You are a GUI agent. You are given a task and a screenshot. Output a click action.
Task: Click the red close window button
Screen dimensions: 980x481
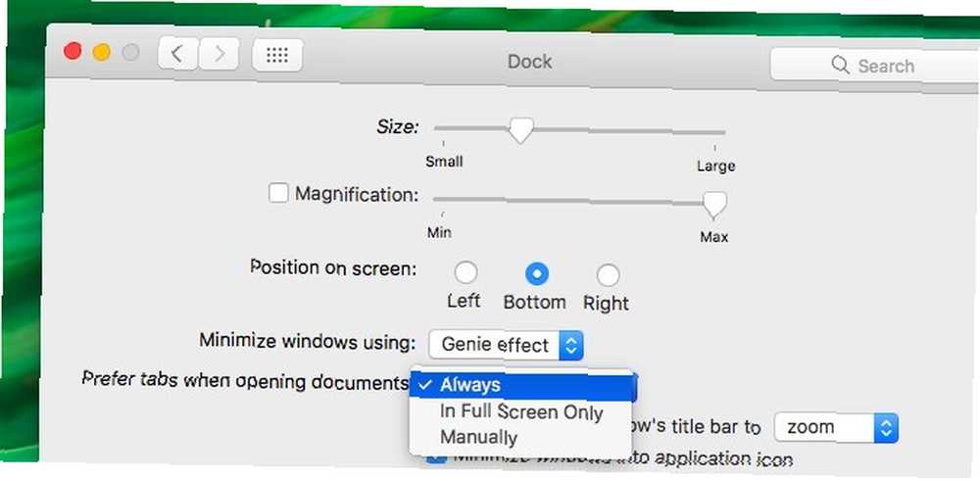click(x=73, y=51)
